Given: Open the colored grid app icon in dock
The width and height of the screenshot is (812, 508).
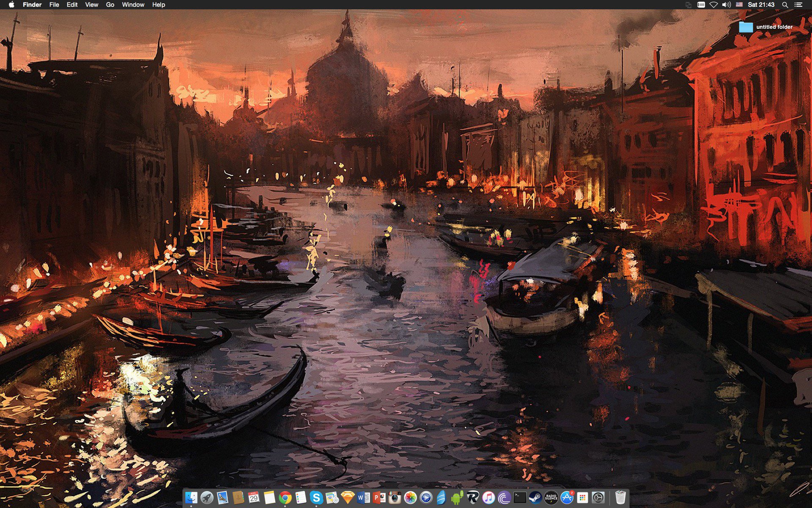Looking at the screenshot, I should (582, 498).
